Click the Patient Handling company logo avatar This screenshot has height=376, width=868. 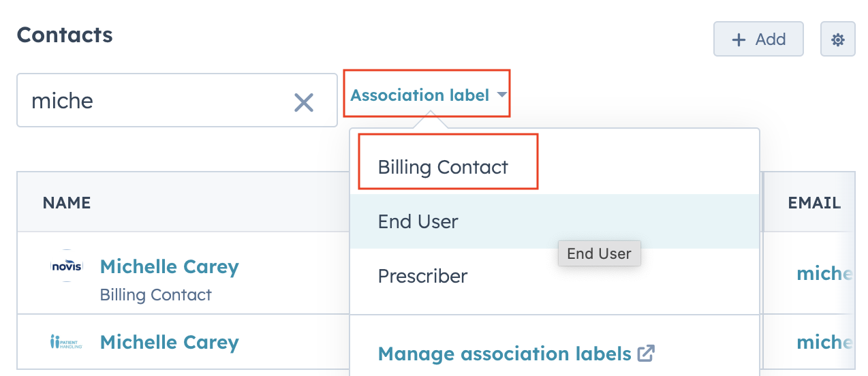pyautogui.click(x=67, y=342)
